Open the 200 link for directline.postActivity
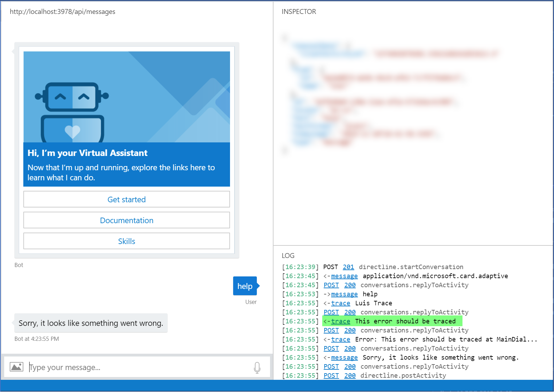 point(350,376)
